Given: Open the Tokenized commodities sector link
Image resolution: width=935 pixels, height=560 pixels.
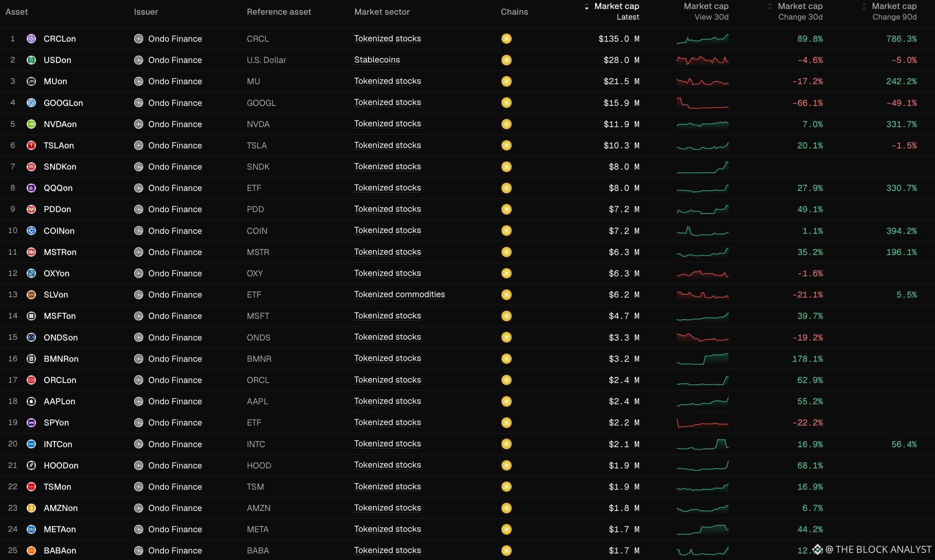Looking at the screenshot, I should coord(400,294).
